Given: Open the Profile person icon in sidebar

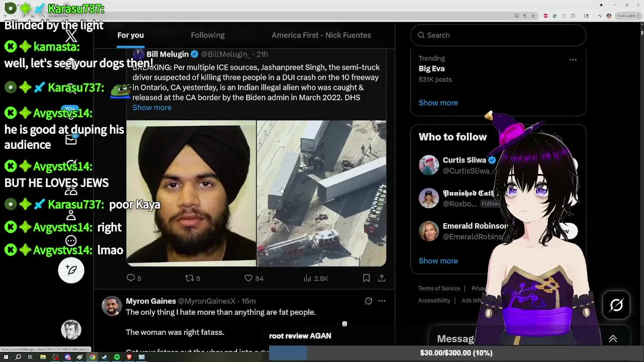Looking at the screenshot, I should [x=71, y=215].
